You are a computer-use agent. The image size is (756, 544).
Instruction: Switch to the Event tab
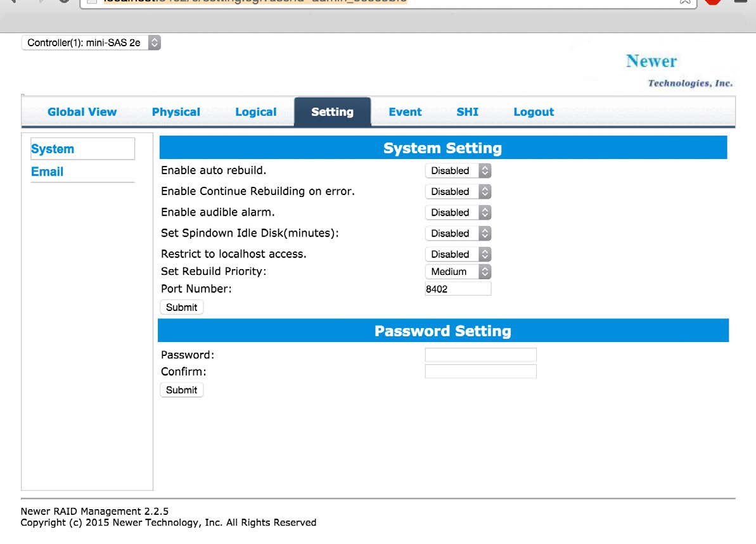[405, 112]
